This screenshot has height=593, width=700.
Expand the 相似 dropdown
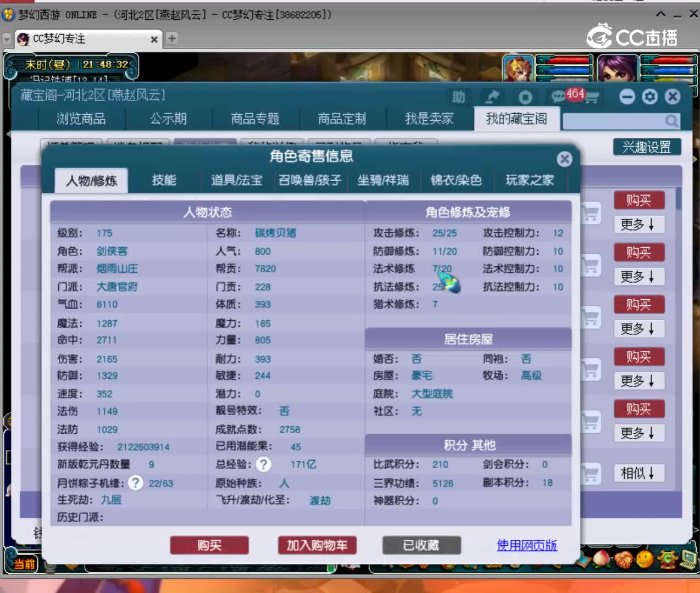[x=638, y=473]
